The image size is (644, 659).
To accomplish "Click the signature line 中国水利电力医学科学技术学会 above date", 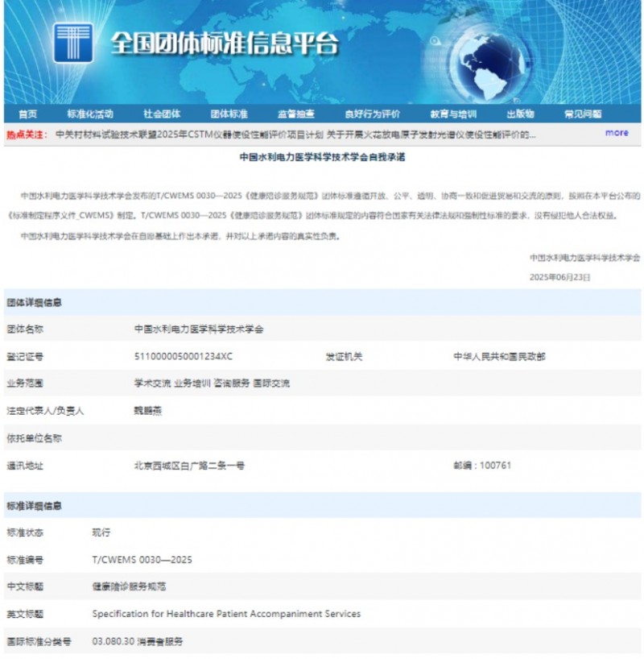I will 584,258.
